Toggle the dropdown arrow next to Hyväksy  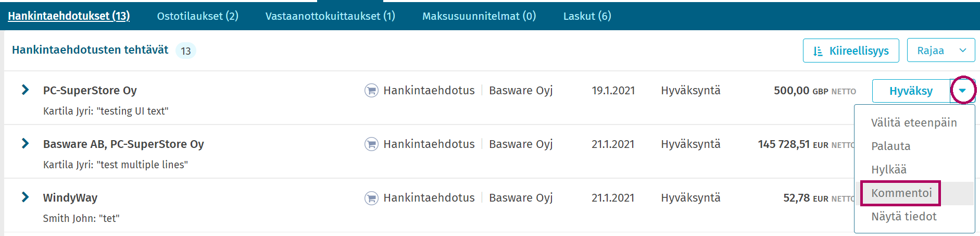pyautogui.click(x=962, y=91)
